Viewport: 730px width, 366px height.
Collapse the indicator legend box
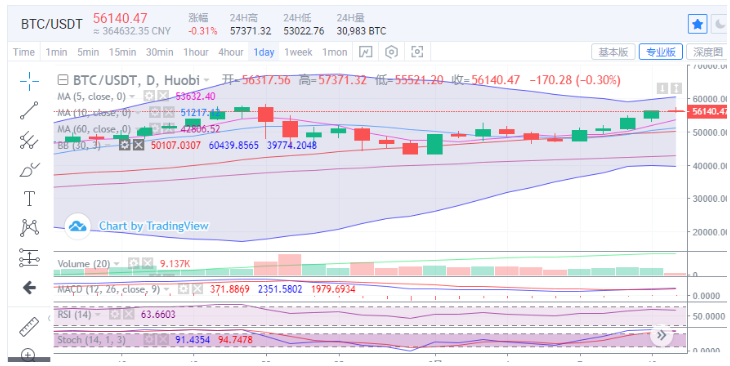(62, 80)
